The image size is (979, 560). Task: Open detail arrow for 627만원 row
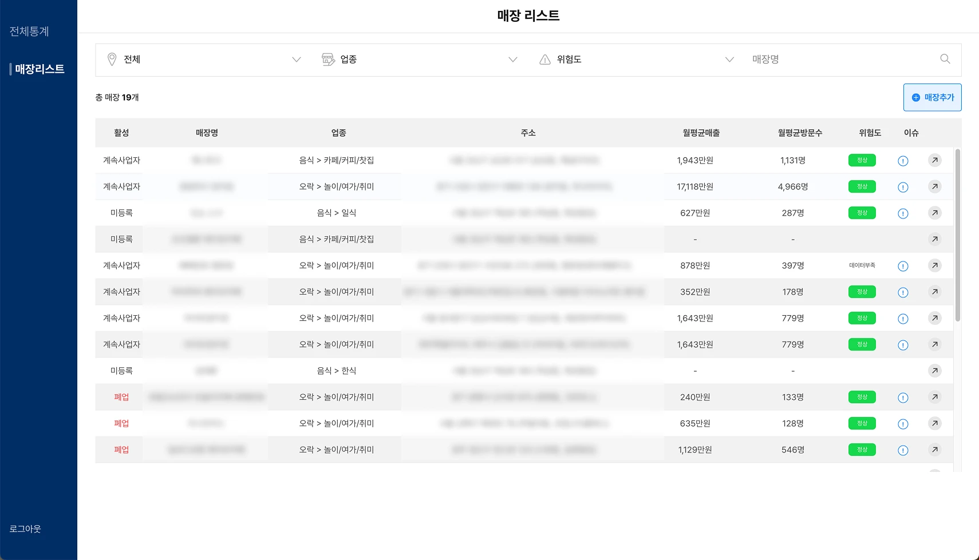pos(934,213)
